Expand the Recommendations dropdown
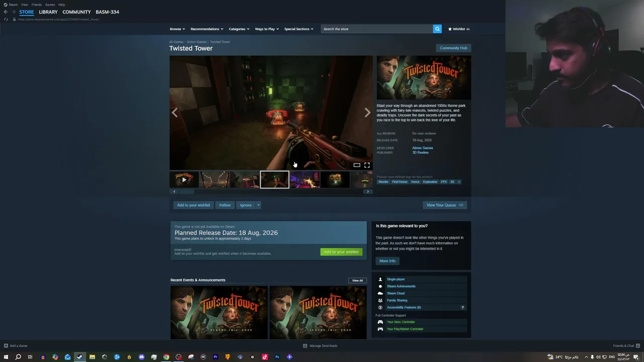Viewport: 644px width, 362px height. (207, 29)
